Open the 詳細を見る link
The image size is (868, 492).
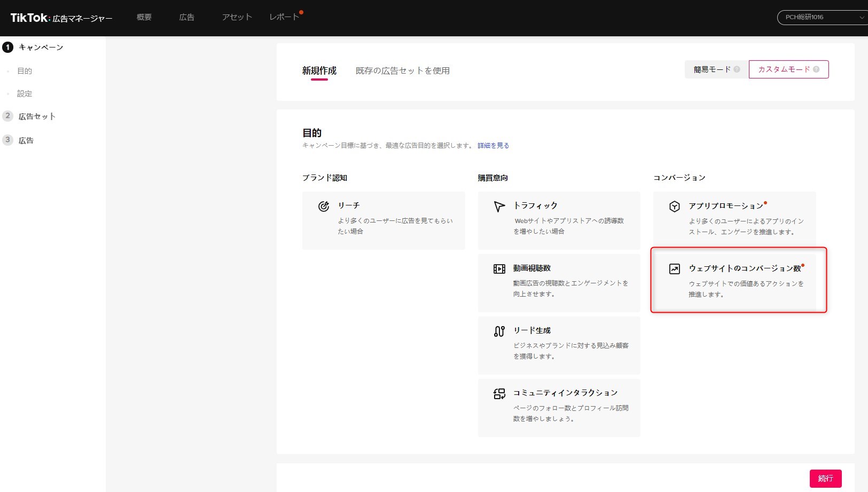(493, 145)
